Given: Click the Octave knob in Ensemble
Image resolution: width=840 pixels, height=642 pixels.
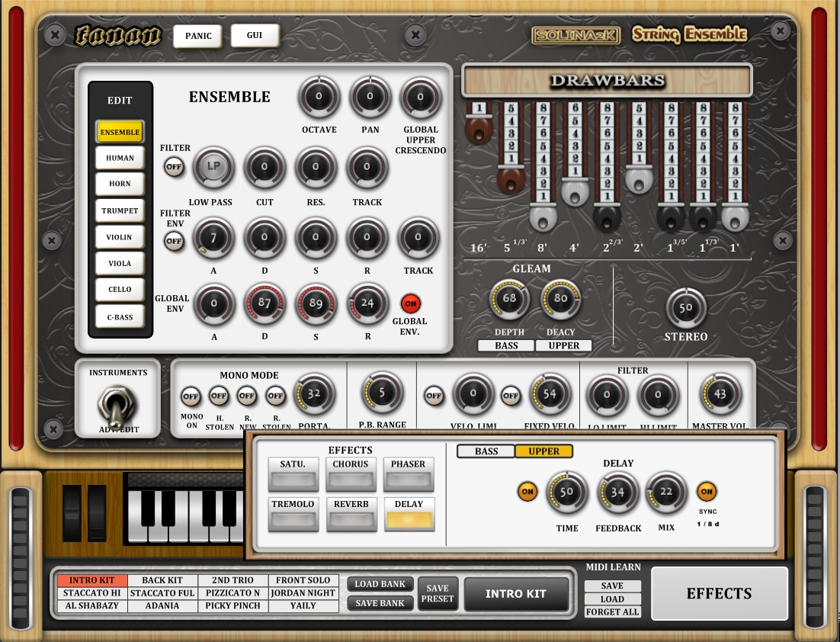Looking at the screenshot, I should click(x=319, y=97).
